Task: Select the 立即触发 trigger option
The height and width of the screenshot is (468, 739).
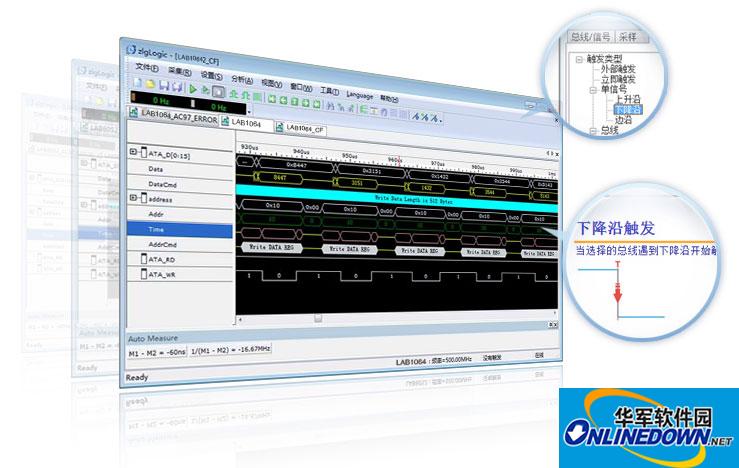Action: coord(617,79)
